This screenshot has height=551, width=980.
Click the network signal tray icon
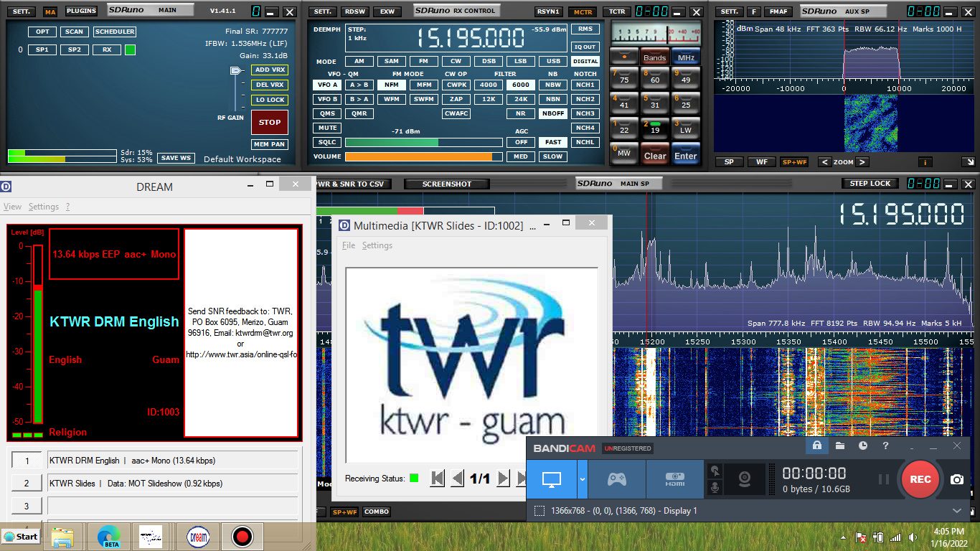point(895,537)
